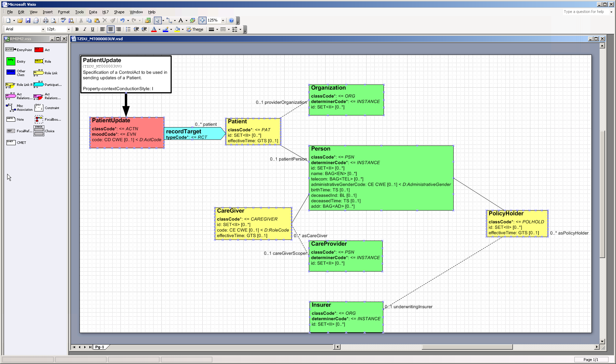Enable italic text formatting
Viewport: 616px width, 364px height.
coord(84,29)
